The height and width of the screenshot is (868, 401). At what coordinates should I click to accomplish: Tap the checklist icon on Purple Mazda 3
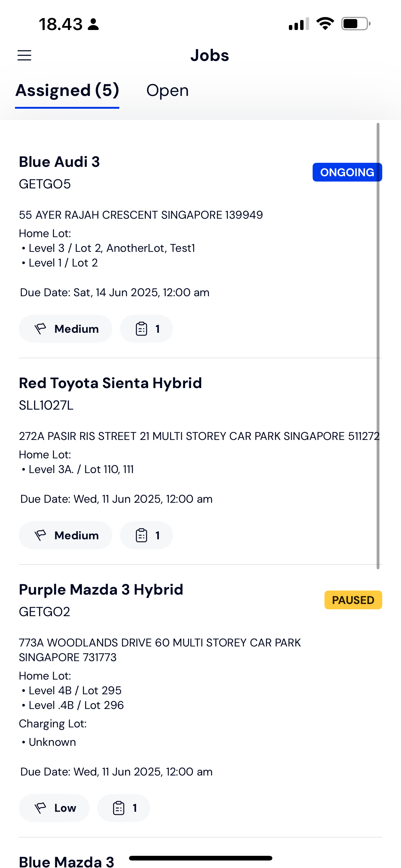[x=118, y=808]
